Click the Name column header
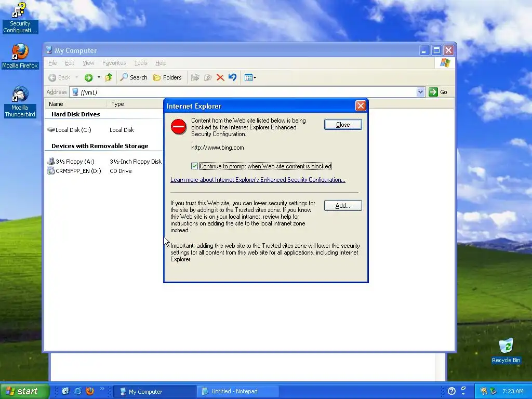Image resolution: width=532 pixels, height=399 pixels. [75, 104]
